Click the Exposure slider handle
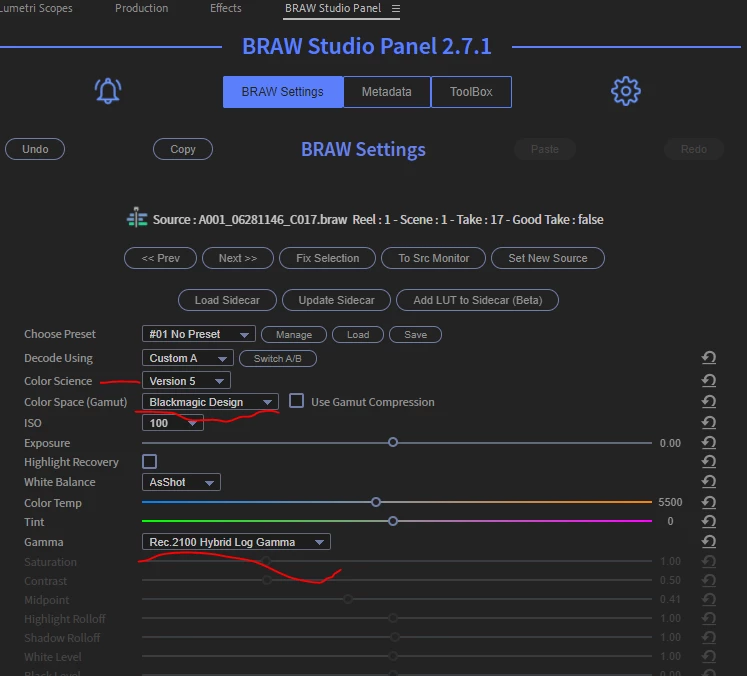The image size is (747, 676). click(393, 443)
